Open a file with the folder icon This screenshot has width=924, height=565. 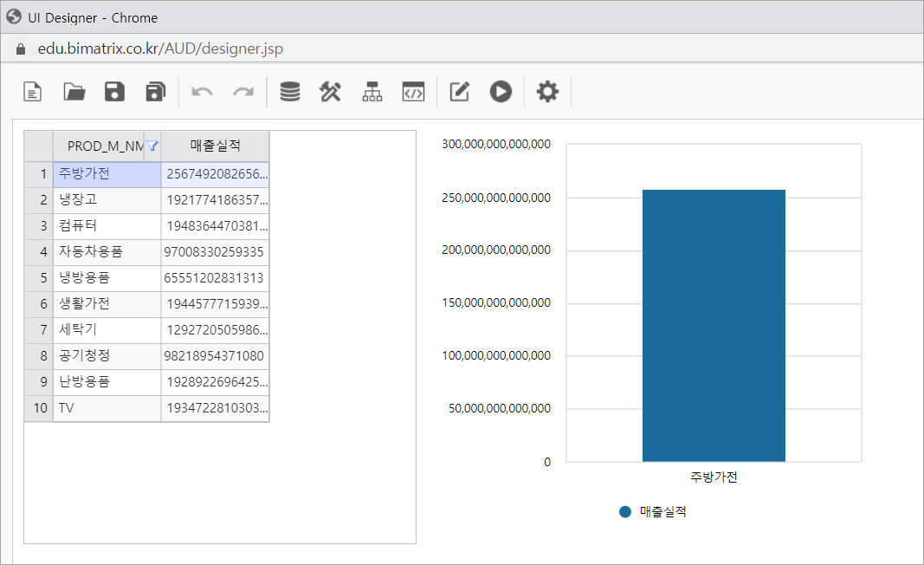(74, 92)
